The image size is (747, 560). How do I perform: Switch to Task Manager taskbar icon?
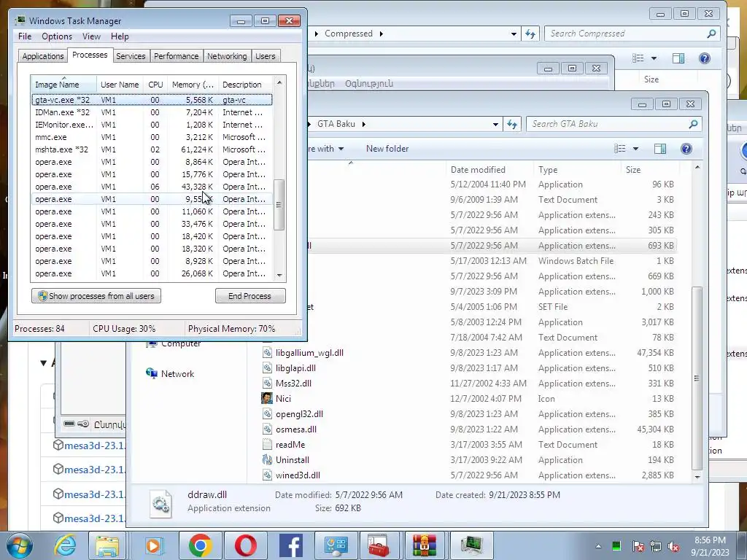click(471, 545)
